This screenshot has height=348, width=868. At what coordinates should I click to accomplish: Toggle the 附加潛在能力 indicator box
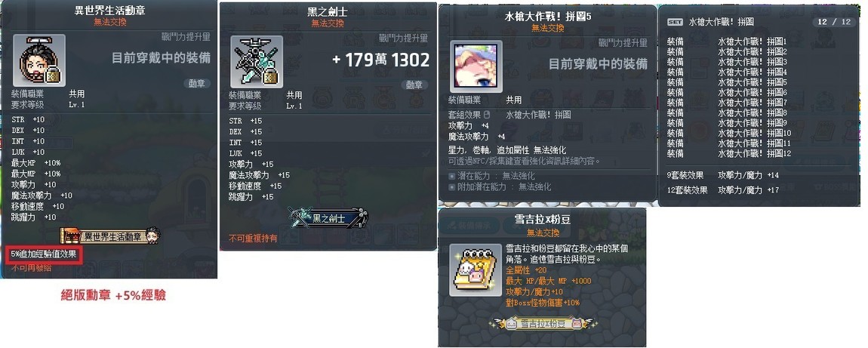click(451, 187)
